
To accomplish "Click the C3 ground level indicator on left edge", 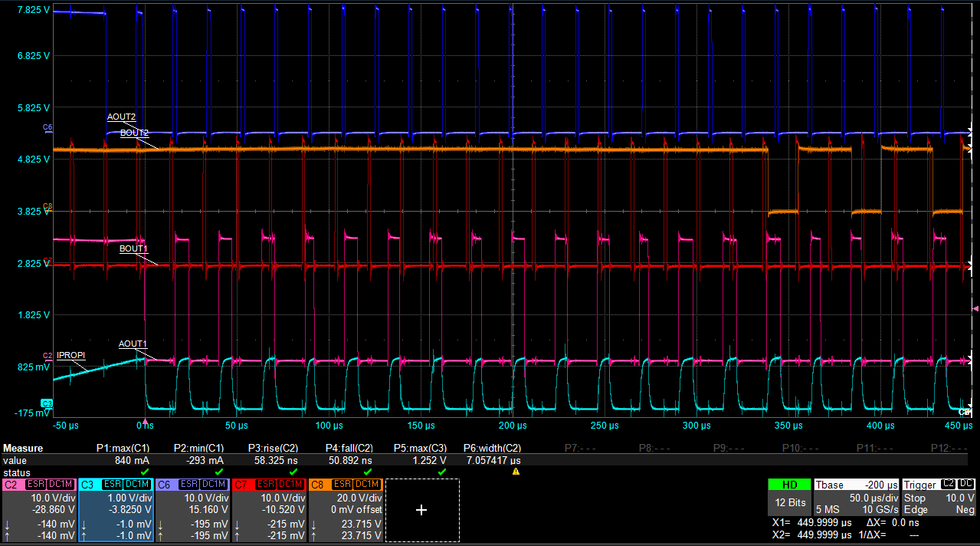I will (x=47, y=403).
